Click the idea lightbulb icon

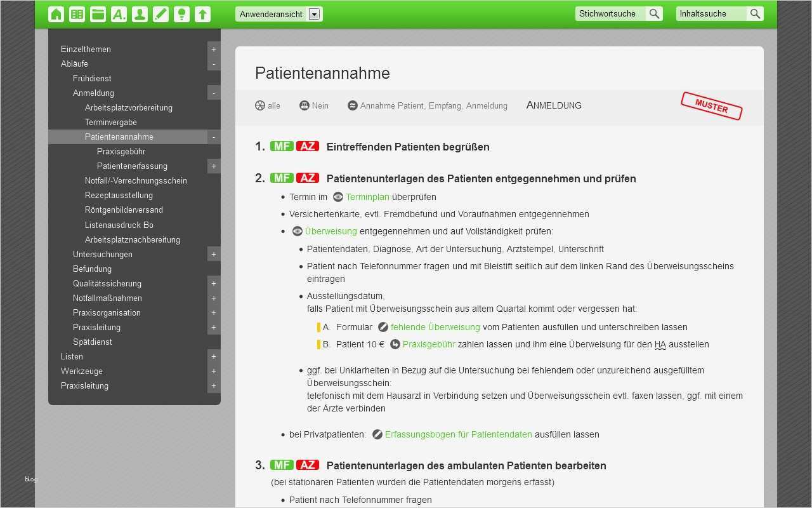click(181, 13)
